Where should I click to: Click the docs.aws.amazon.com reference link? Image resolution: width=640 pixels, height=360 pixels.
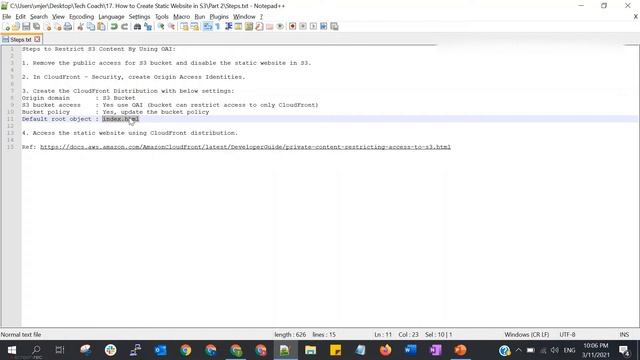tap(245, 147)
